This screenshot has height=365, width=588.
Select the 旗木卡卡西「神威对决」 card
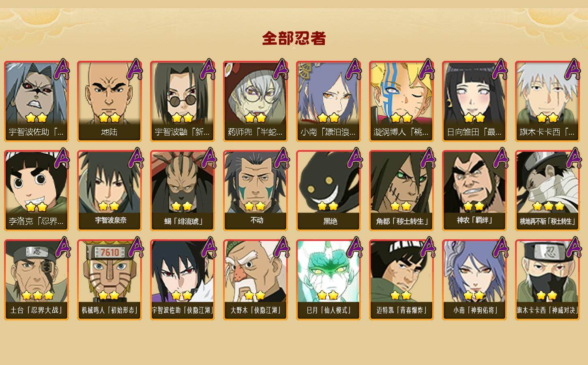coord(547,280)
